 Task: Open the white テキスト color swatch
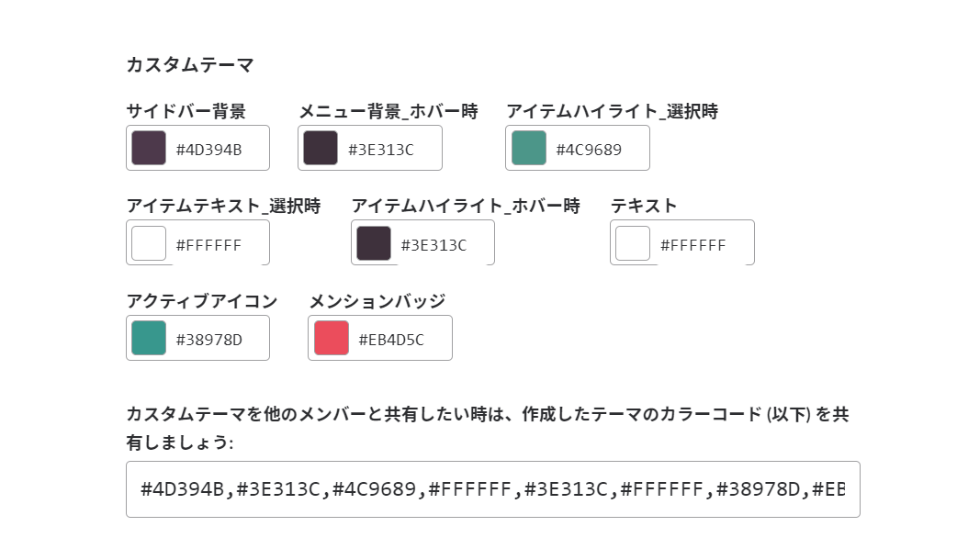[633, 243]
